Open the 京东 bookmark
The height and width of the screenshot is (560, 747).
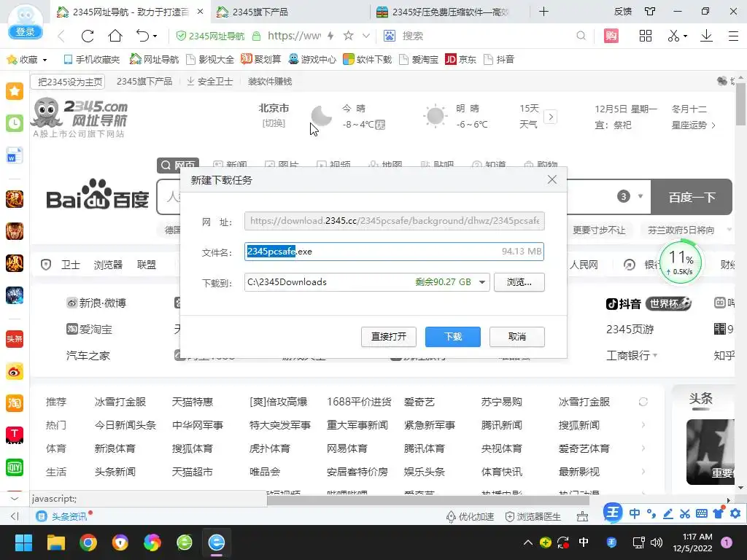(x=461, y=60)
